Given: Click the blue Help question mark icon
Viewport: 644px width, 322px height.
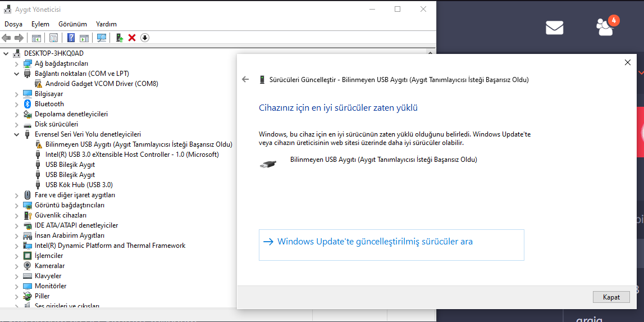Looking at the screenshot, I should pyautogui.click(x=71, y=38).
